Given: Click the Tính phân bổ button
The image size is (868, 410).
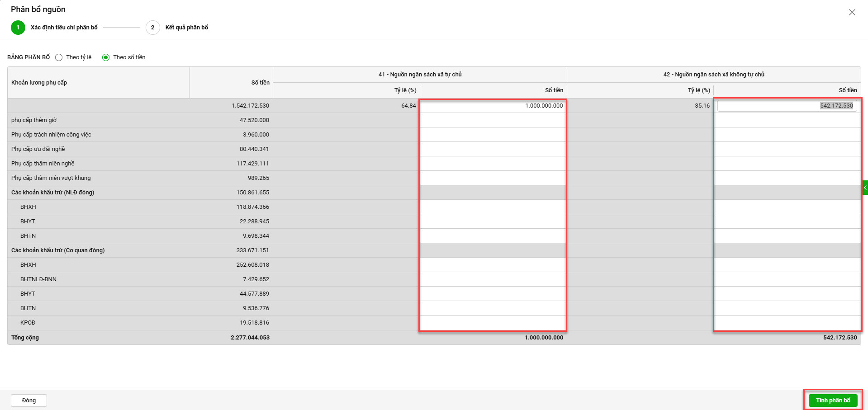Looking at the screenshot, I should [833, 401].
